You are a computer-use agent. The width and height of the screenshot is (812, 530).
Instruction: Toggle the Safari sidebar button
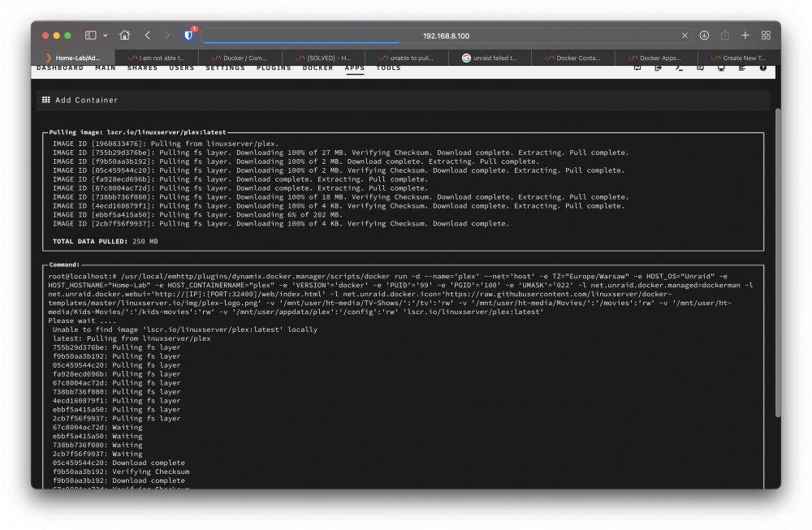[x=91, y=35]
